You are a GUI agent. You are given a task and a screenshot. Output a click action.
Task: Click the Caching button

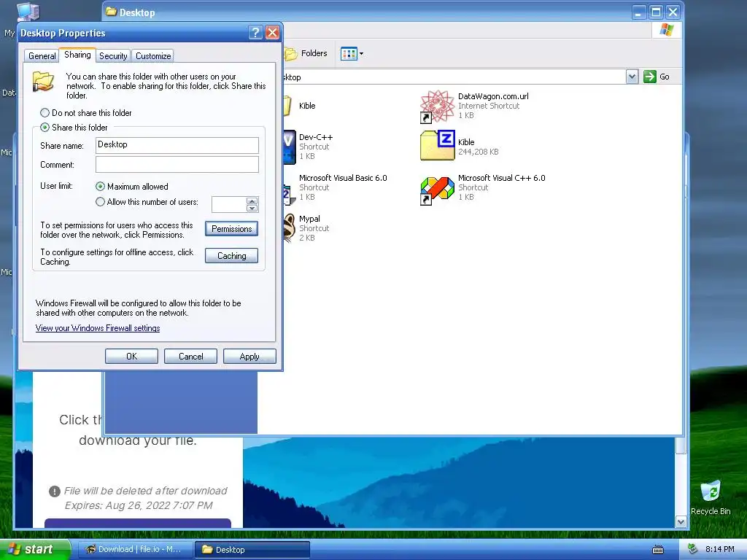[231, 256]
